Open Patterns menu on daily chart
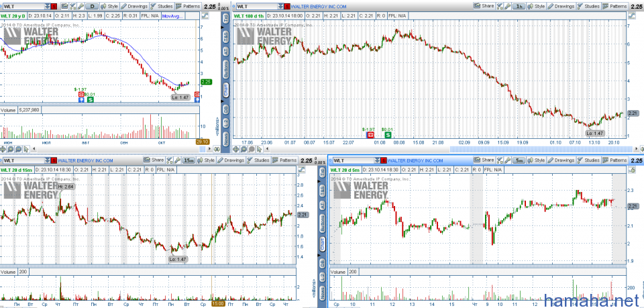644x308 pixels. [188, 6]
